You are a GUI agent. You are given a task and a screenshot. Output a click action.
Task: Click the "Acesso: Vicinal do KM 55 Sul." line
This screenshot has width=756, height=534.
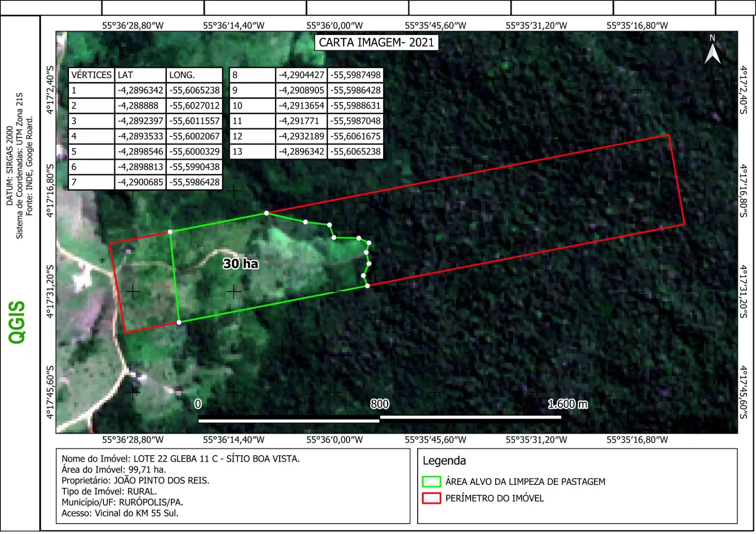120,513
